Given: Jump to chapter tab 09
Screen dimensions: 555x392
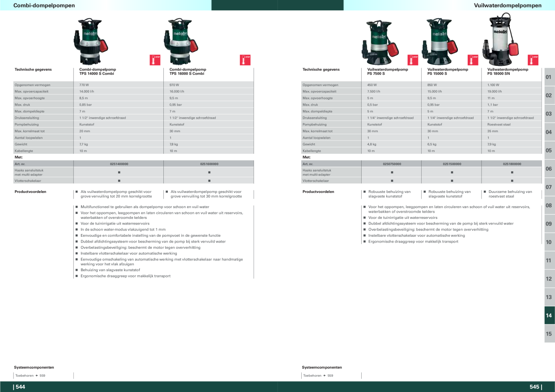Looking at the screenshot, I should tap(549, 224).
